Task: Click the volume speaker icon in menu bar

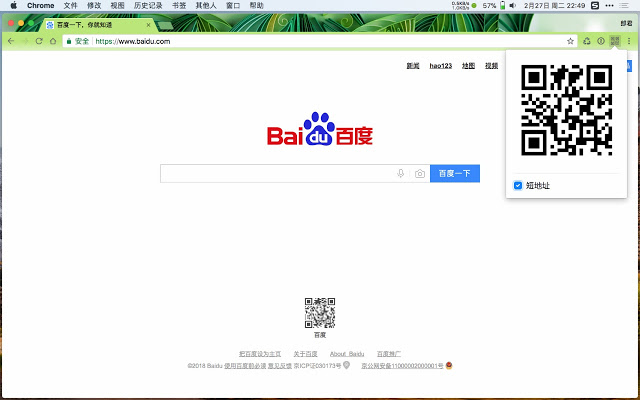Action: tap(513, 6)
